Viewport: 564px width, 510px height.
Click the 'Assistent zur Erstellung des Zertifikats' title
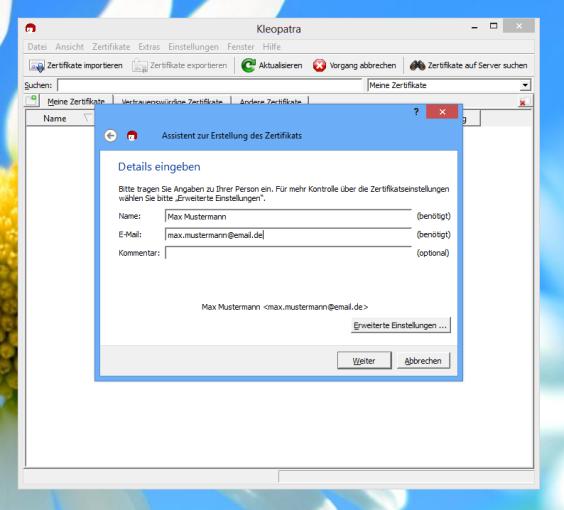(232, 136)
